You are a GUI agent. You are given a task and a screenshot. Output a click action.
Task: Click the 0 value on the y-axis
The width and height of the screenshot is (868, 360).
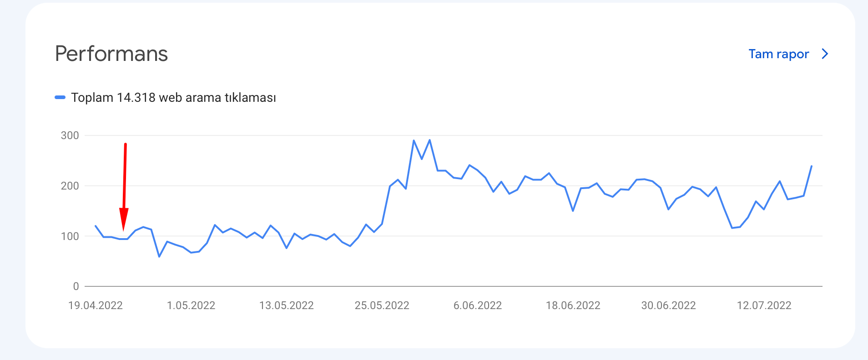click(x=76, y=286)
